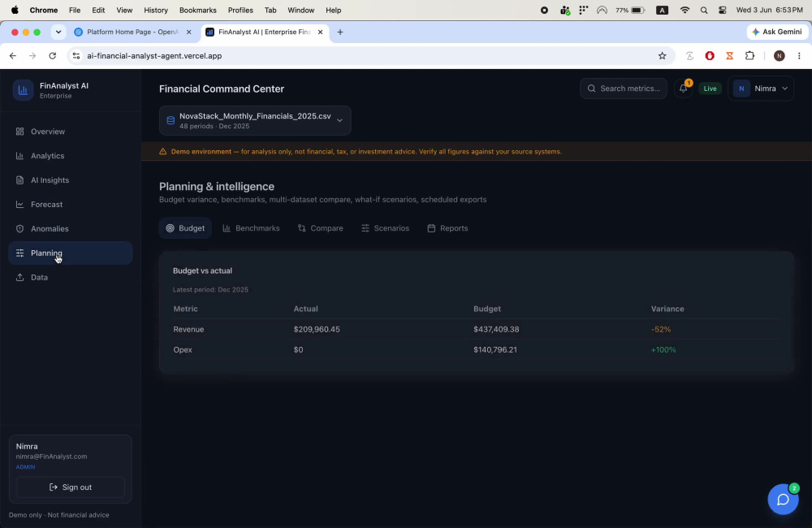Image resolution: width=812 pixels, height=528 pixels.
Task: Select the Opex metric cell
Action: pyautogui.click(x=183, y=350)
